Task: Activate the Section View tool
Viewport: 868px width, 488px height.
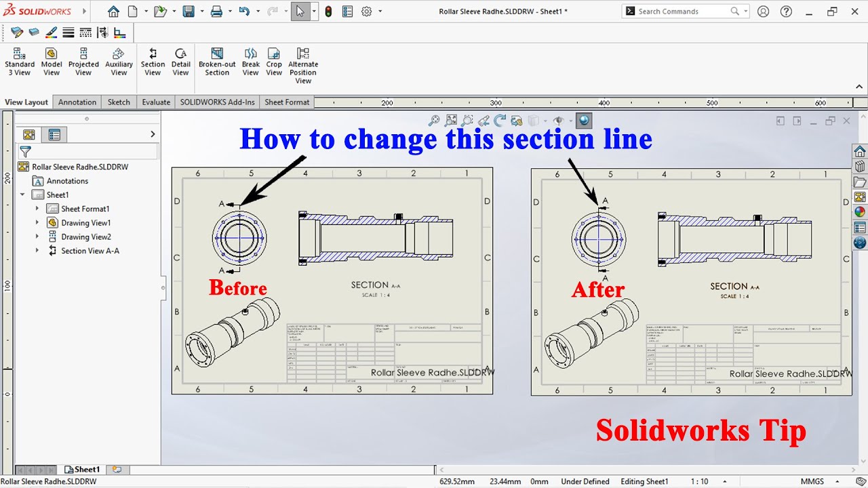Action: tap(153, 62)
